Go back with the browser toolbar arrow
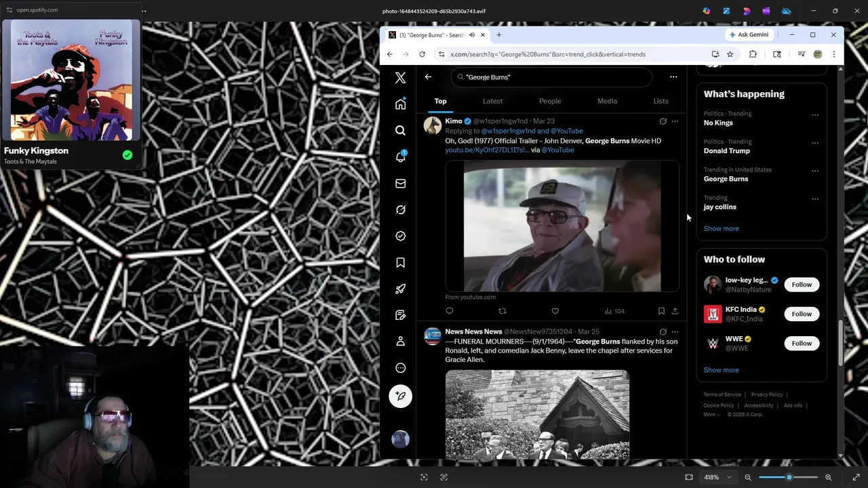Image resolution: width=868 pixels, height=488 pixels. click(x=389, y=54)
